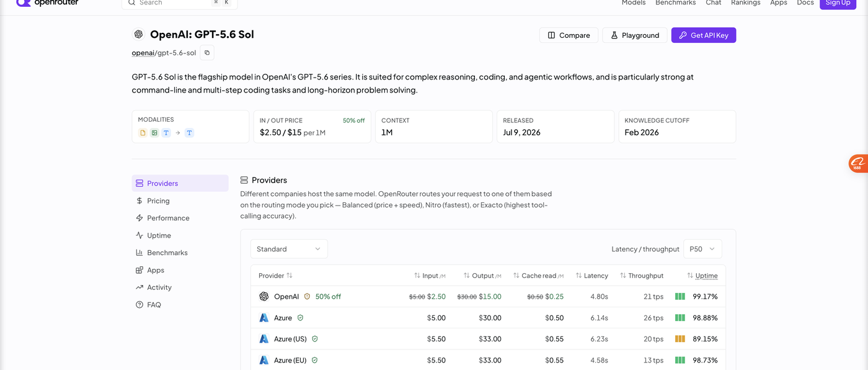Image resolution: width=868 pixels, height=370 pixels.
Task: Click the 26 tps throughput value
Action: tap(653, 318)
